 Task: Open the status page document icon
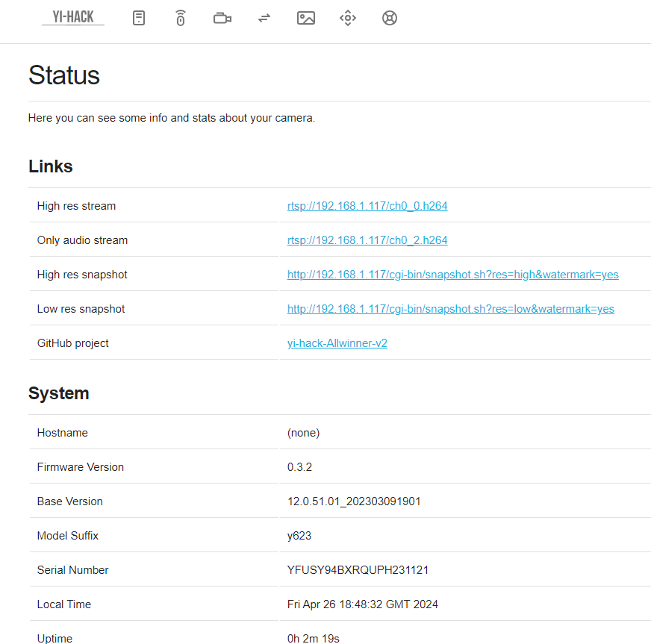(x=139, y=18)
